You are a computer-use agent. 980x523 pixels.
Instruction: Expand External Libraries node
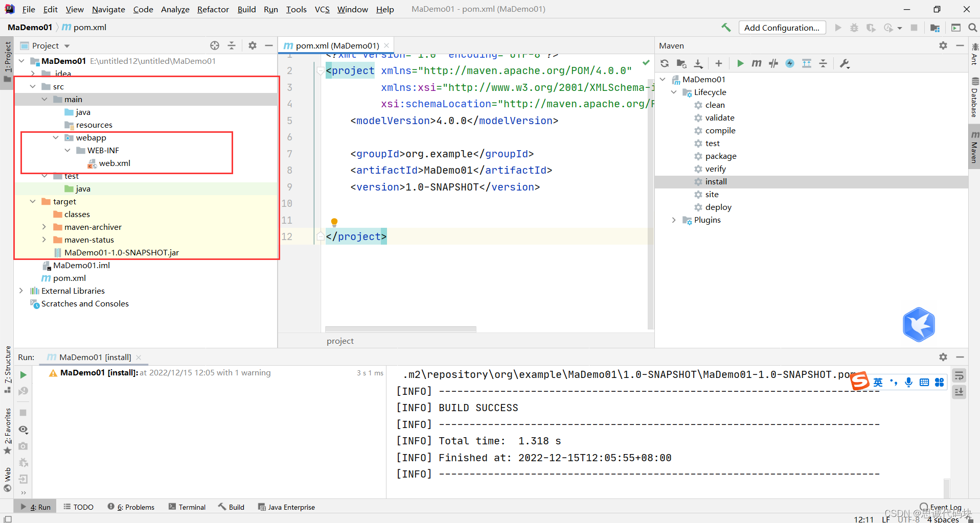click(x=21, y=291)
